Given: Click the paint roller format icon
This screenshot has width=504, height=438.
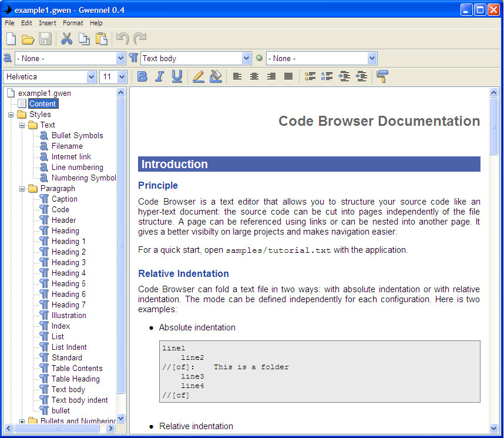Looking at the screenshot, I should pos(382,76).
